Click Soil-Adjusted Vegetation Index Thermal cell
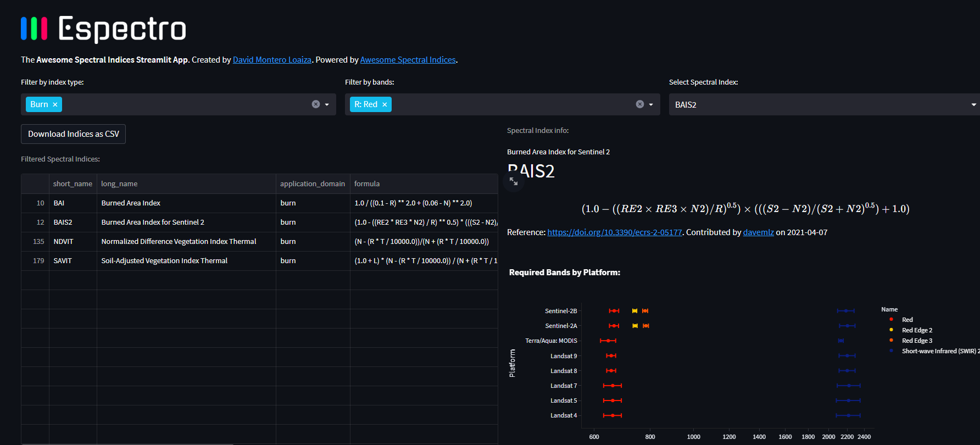This screenshot has width=980, height=445. click(186, 261)
